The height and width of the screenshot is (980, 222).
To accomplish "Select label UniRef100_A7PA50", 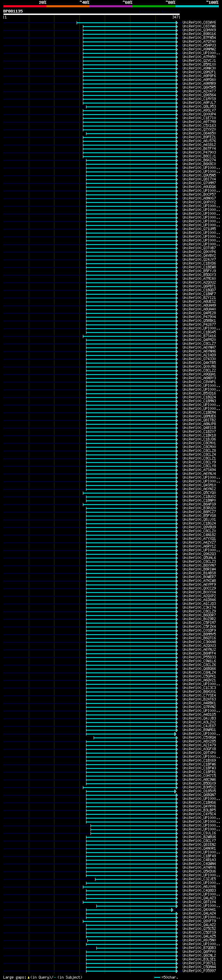I will click(199, 57).
